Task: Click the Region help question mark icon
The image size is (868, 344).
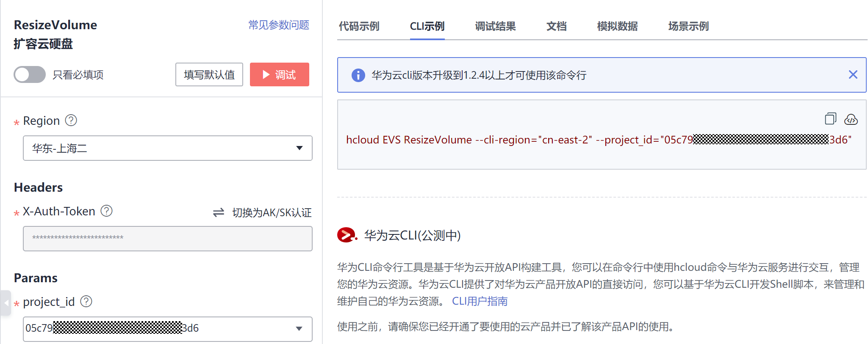Action: pos(71,121)
